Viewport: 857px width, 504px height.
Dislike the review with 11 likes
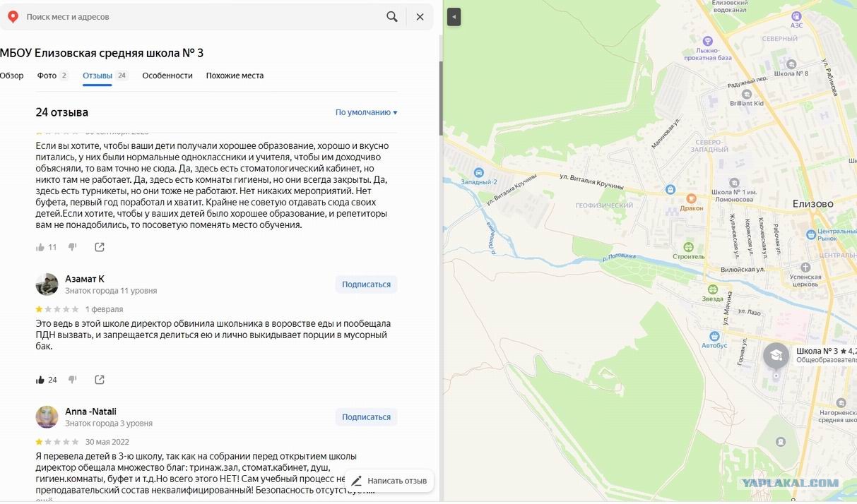pos(72,247)
